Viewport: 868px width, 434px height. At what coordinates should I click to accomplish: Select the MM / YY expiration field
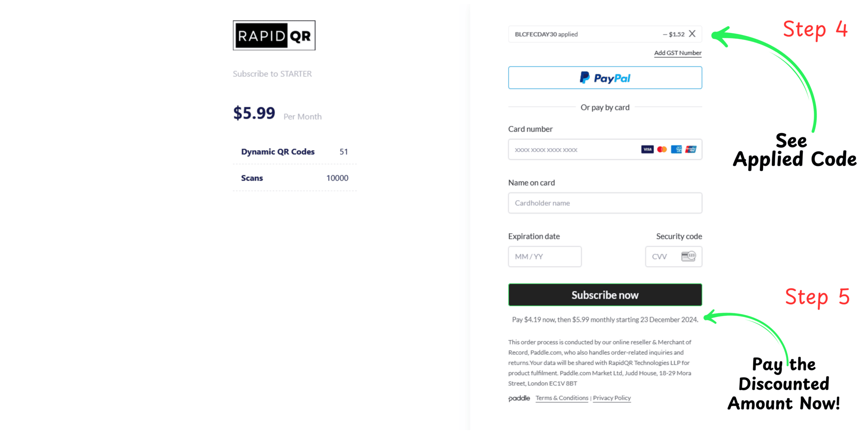(545, 257)
